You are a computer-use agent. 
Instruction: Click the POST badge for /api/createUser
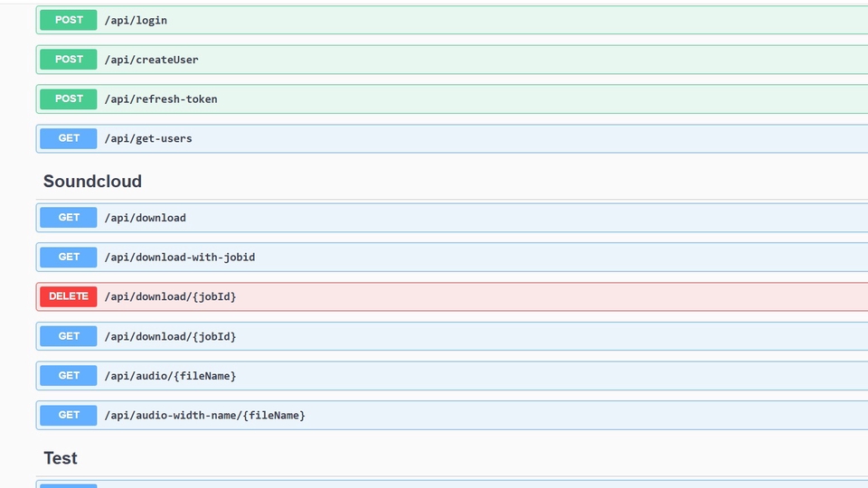[68, 60]
